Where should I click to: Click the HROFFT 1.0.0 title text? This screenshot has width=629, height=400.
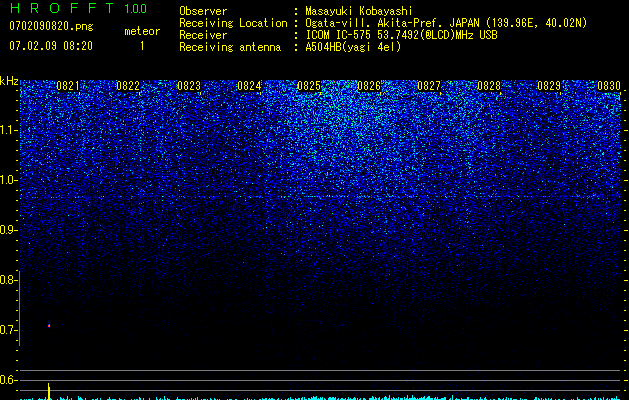point(78,8)
